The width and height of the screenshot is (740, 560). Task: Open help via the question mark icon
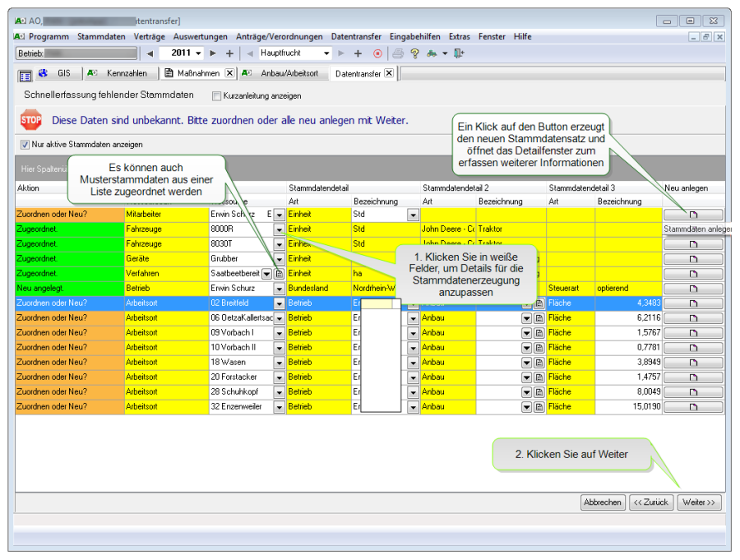coord(414,53)
